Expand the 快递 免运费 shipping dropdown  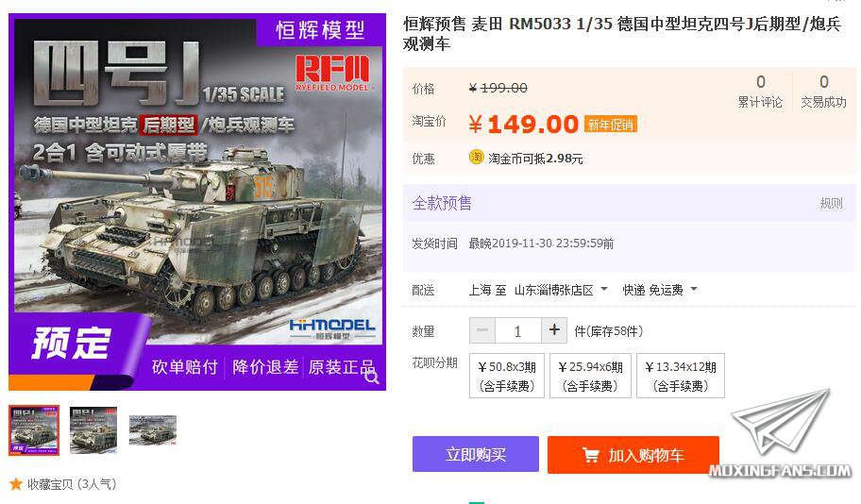[x=660, y=290]
